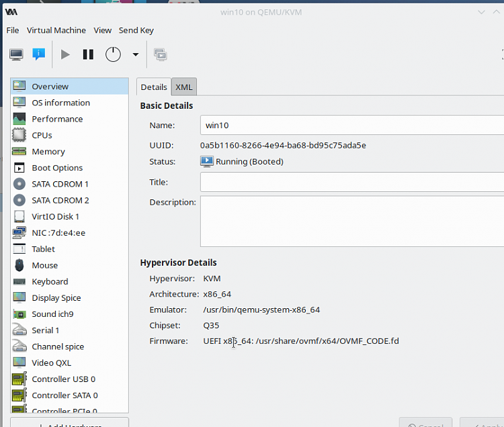Click the Chipset value Q35

click(211, 326)
